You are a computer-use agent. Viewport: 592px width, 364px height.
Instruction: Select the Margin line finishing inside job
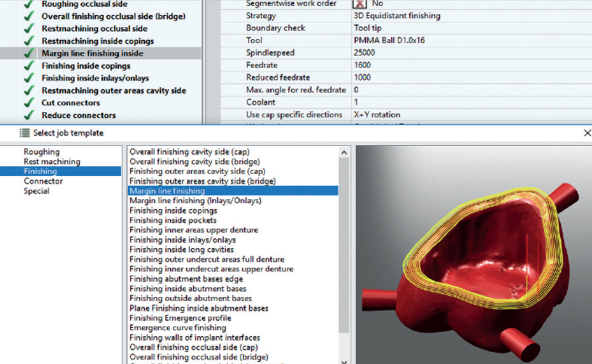coord(92,53)
